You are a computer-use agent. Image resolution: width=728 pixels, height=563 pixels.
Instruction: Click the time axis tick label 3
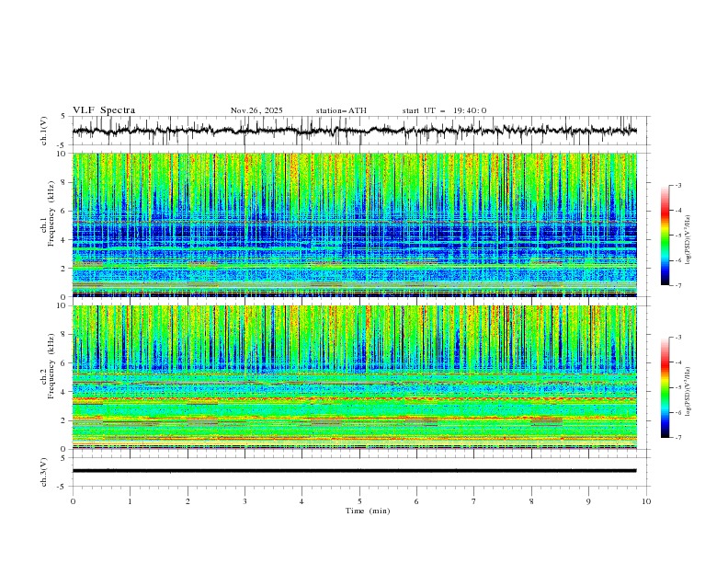(245, 501)
